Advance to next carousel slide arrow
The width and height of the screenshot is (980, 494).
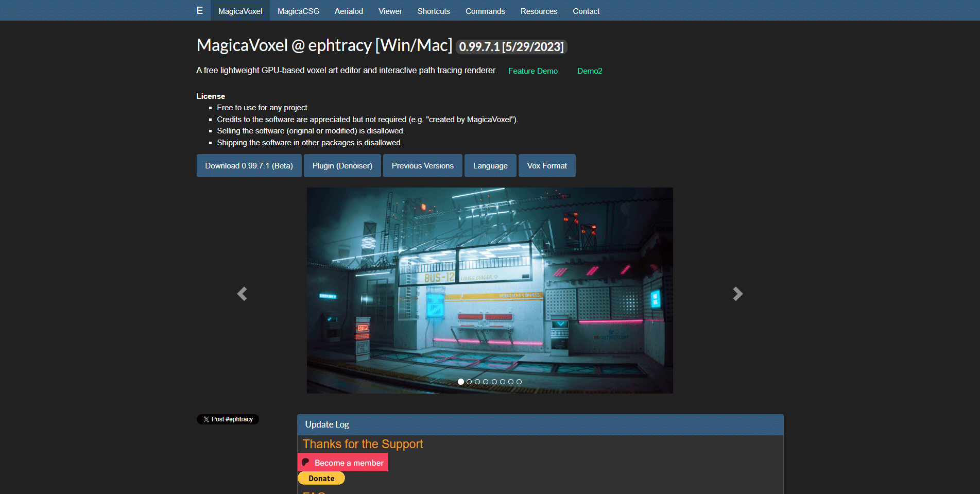pos(737,294)
